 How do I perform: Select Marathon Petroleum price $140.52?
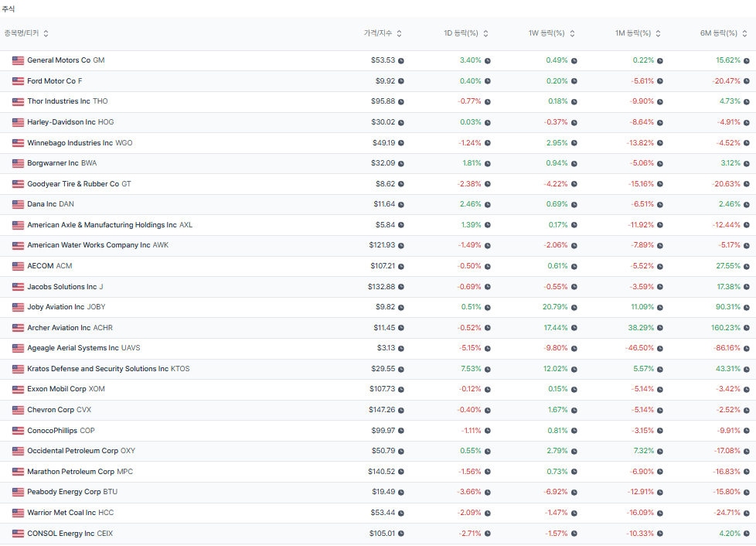[381, 471]
